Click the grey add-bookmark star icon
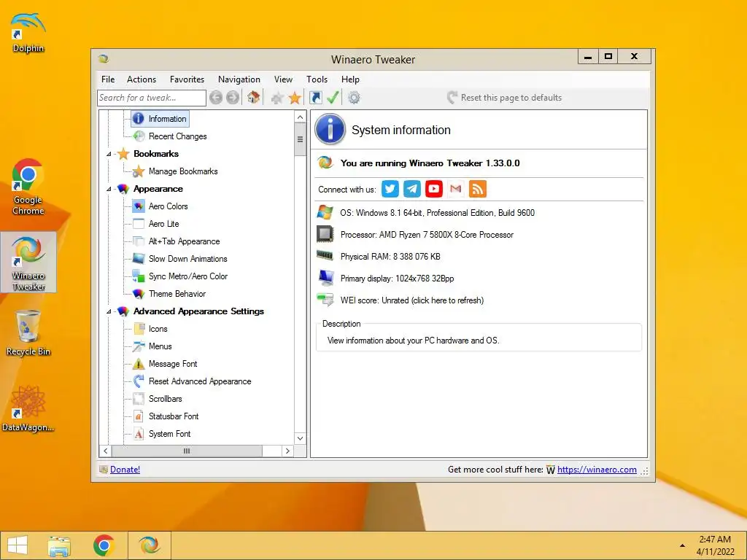 [277, 98]
